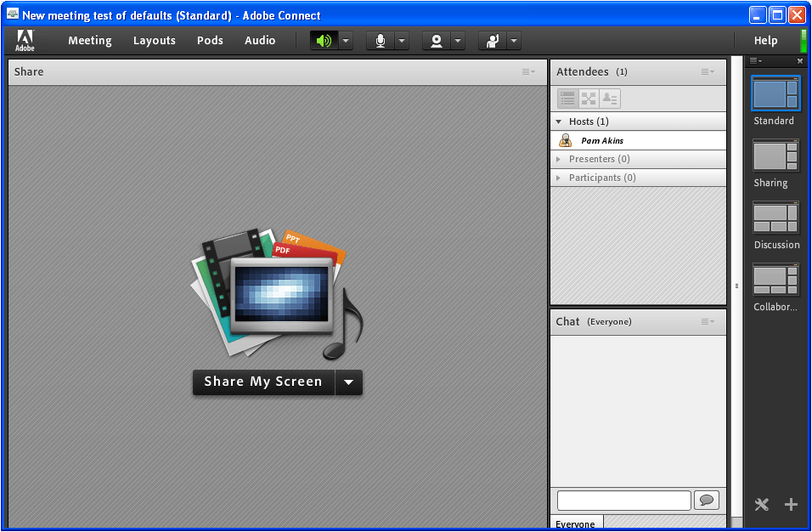Open the Layouts menu

click(155, 41)
